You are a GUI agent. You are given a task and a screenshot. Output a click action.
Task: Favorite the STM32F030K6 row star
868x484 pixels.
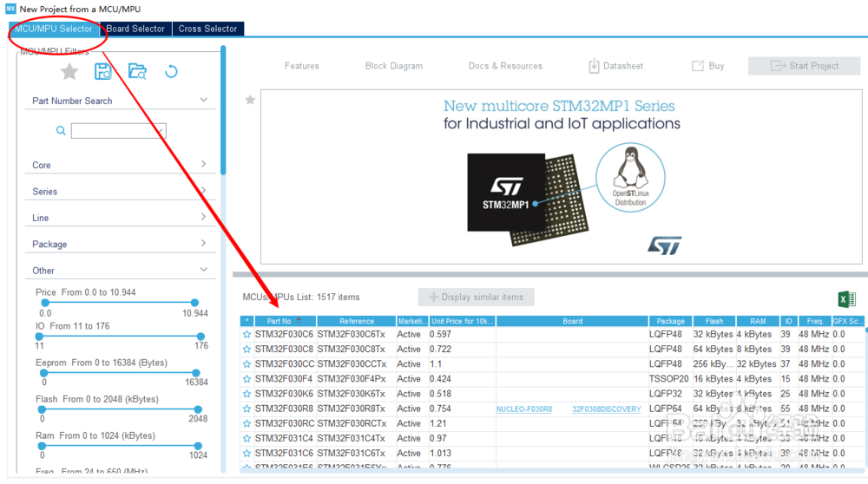click(x=247, y=394)
